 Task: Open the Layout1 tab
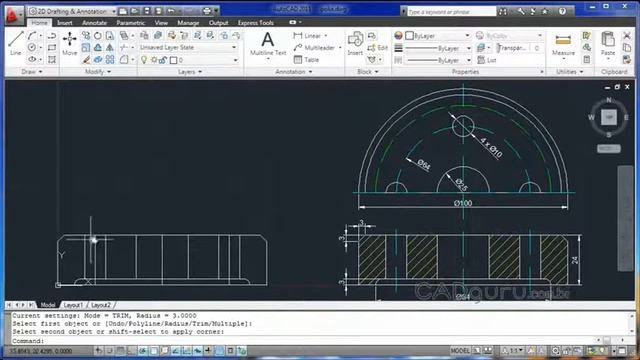click(x=73, y=305)
